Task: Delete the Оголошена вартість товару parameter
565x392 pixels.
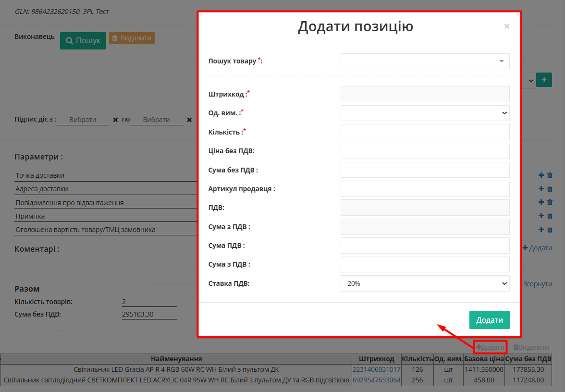Action: pyautogui.click(x=550, y=229)
